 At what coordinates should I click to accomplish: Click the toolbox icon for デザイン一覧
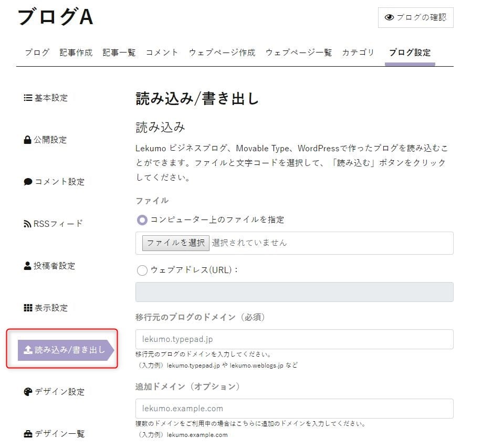28,434
